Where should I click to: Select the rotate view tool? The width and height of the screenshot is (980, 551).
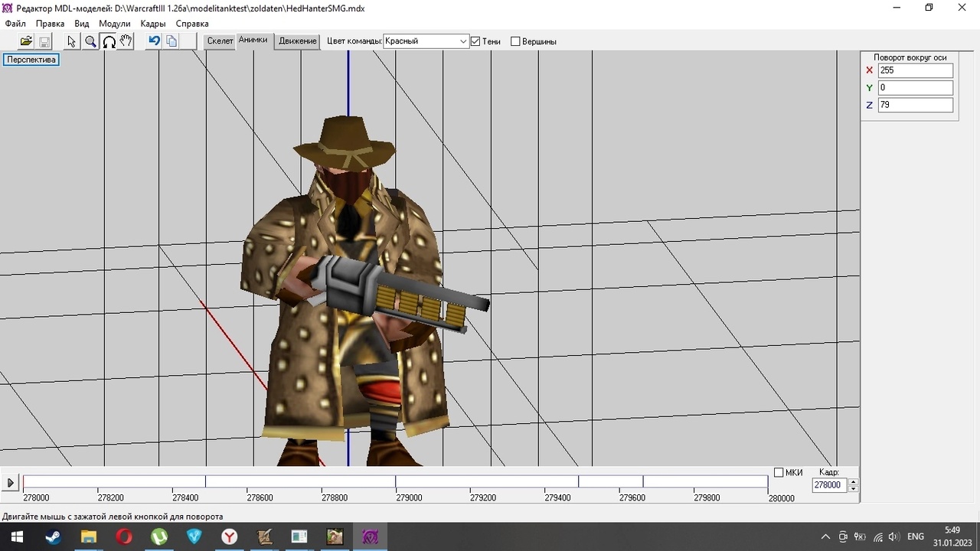[x=109, y=41]
